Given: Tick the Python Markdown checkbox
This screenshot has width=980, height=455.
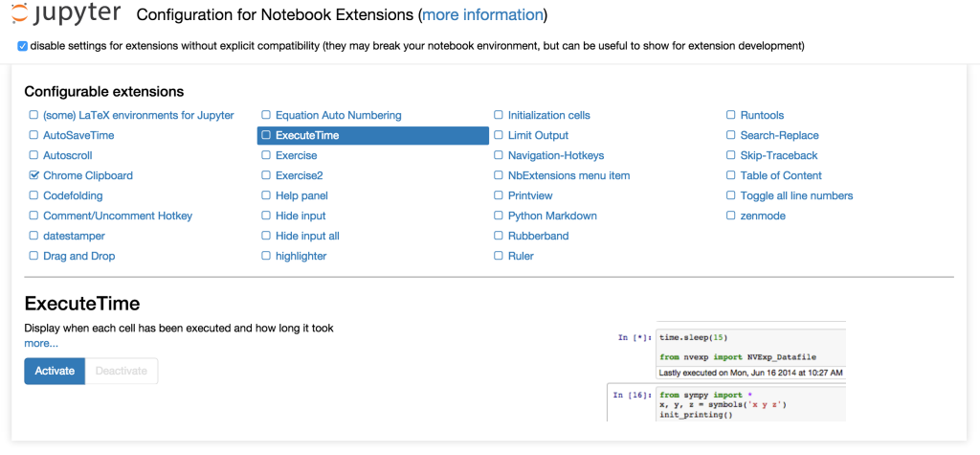Looking at the screenshot, I should pyautogui.click(x=498, y=216).
